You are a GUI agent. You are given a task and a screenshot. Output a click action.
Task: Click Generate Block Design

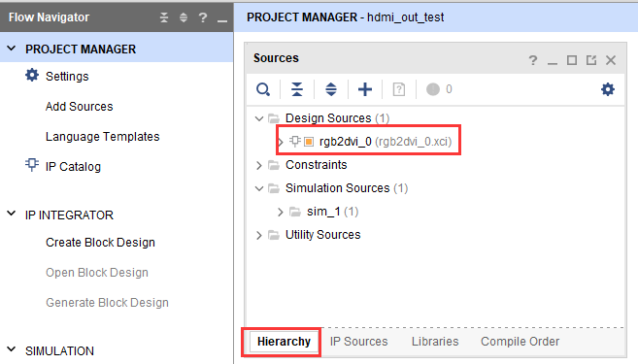click(107, 303)
